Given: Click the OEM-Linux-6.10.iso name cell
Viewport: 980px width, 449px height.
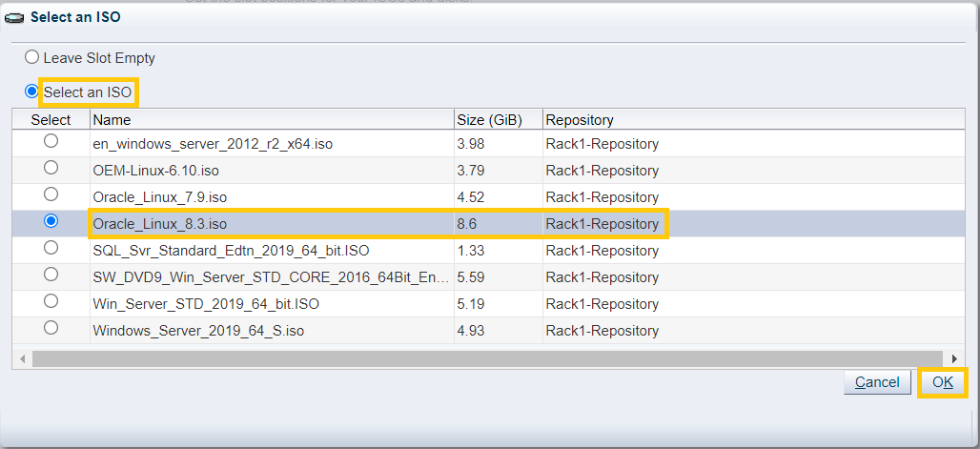Looking at the screenshot, I should (x=272, y=171).
